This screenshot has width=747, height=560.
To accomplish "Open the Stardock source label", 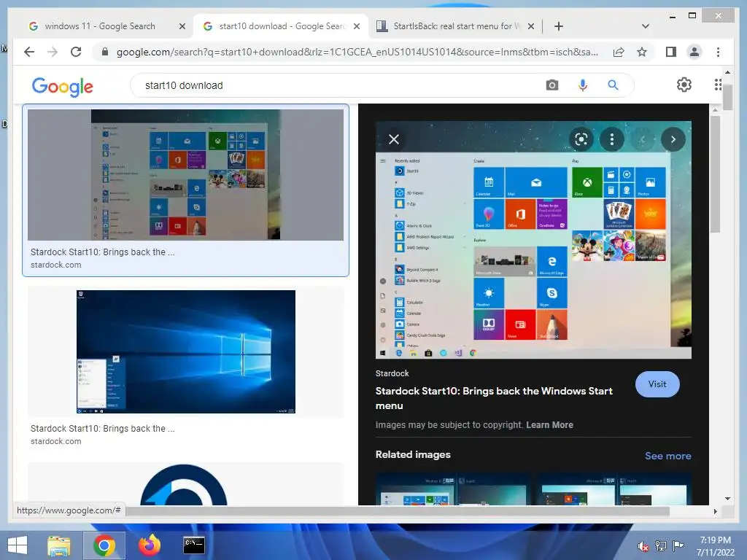I will [x=392, y=373].
